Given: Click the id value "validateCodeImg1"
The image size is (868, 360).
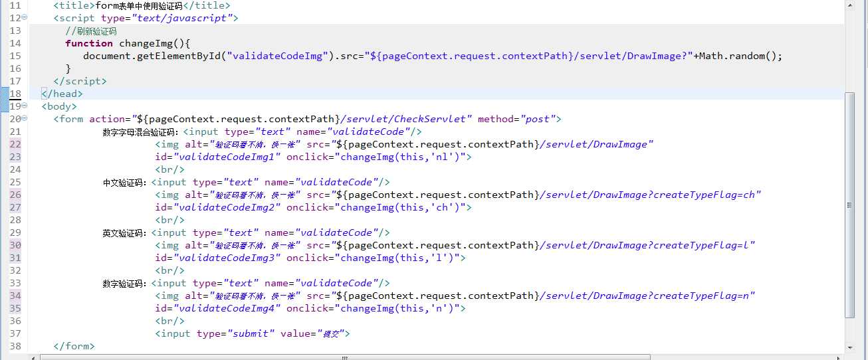Looking at the screenshot, I should click(227, 157).
